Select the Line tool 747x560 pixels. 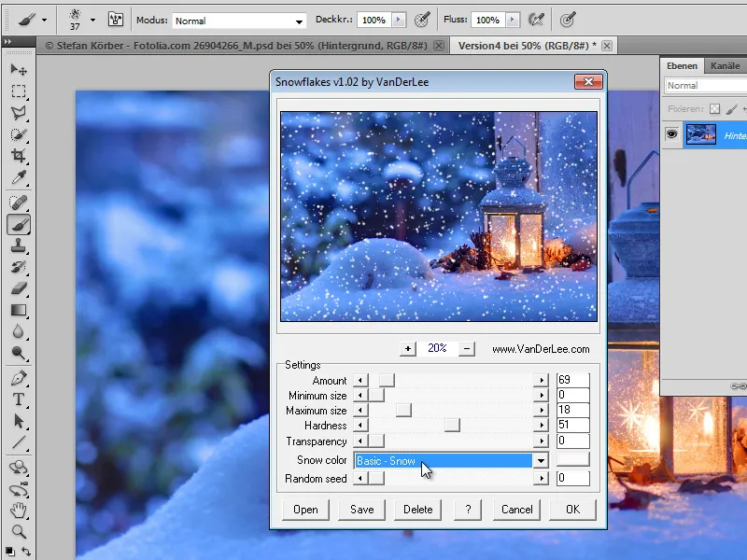click(x=18, y=442)
